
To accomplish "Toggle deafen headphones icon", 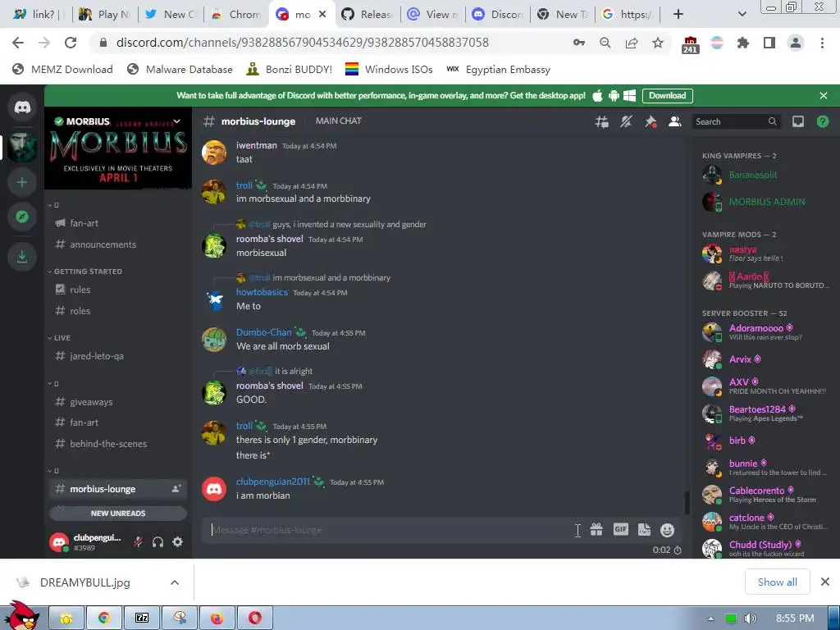I will 157,542.
